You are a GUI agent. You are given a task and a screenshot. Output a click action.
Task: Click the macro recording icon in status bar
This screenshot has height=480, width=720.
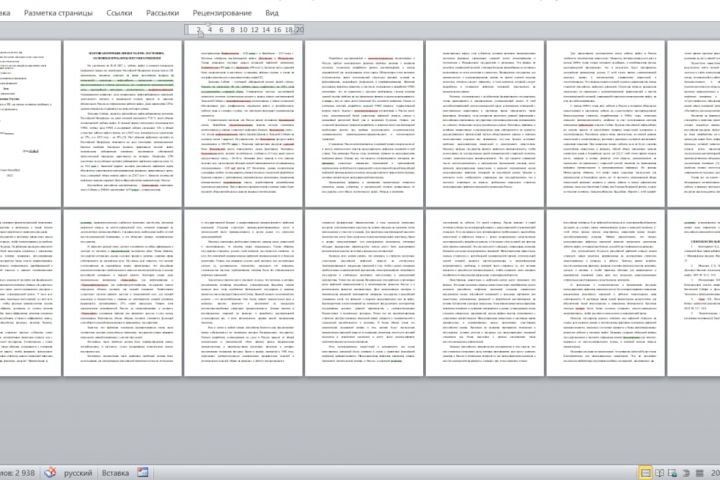pos(143,472)
